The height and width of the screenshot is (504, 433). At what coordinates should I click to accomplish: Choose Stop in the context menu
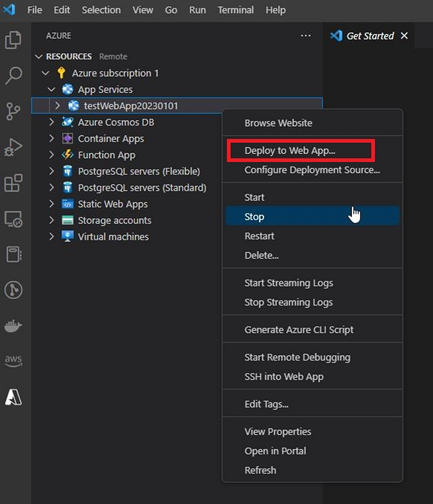coord(312,216)
